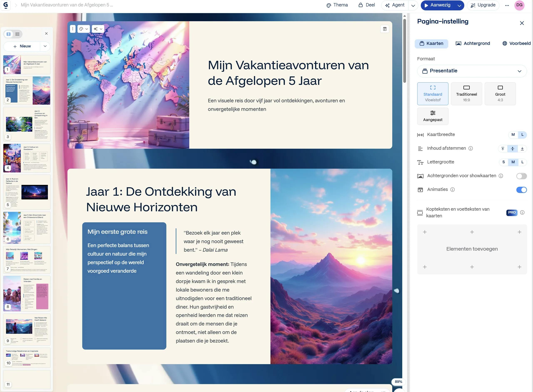Open the Thema button
This screenshot has height=392, width=533.
(337, 5)
